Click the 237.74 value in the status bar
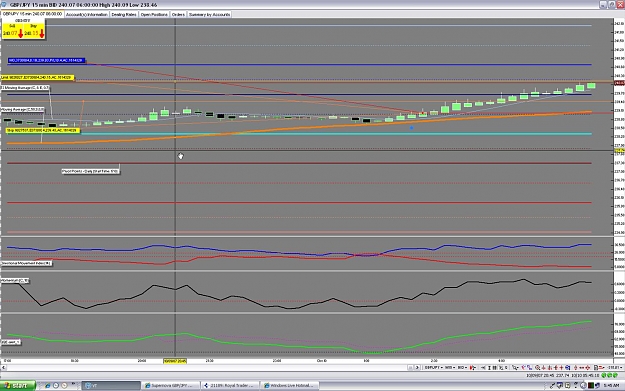The height and width of the screenshot is (391, 625). click(562, 375)
